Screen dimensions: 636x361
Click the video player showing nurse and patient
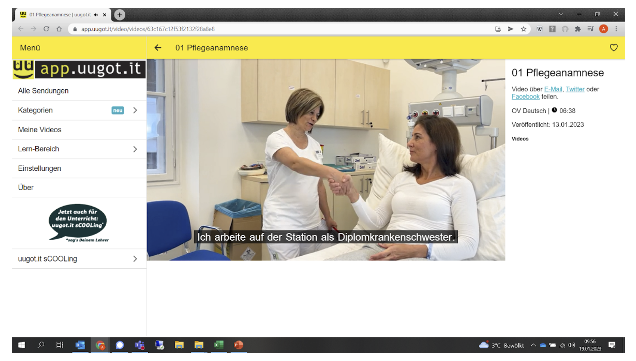point(326,160)
